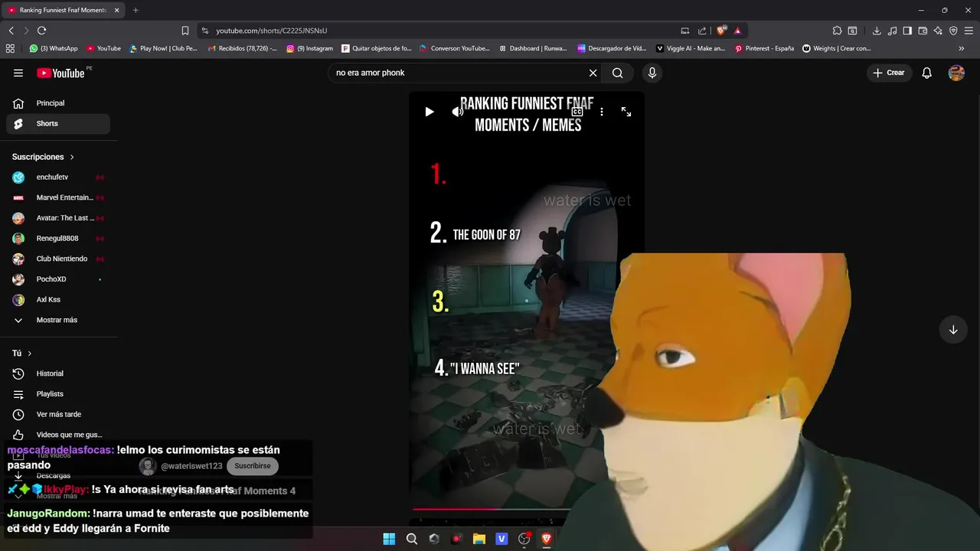Open the Marvel Entertainment subscription
The image size is (980, 551).
[x=58, y=197]
